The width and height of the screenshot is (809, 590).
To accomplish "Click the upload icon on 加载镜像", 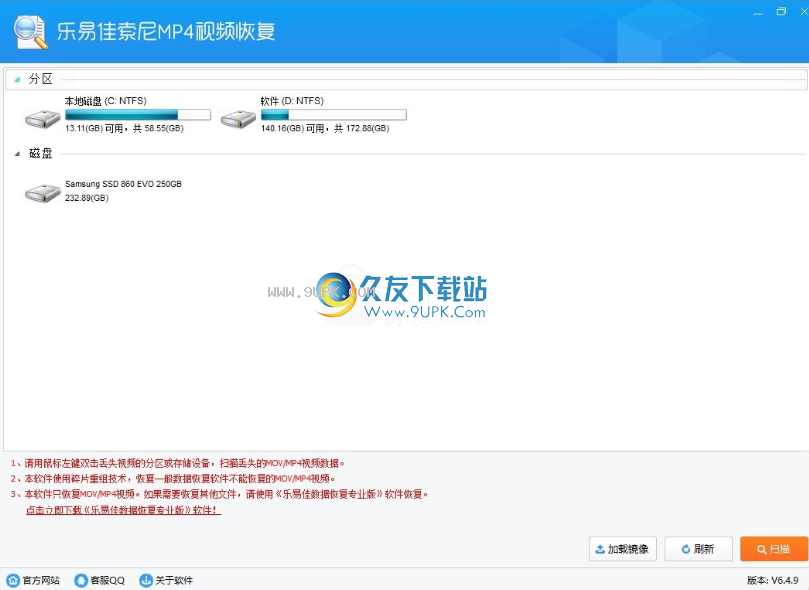I will click(600, 549).
